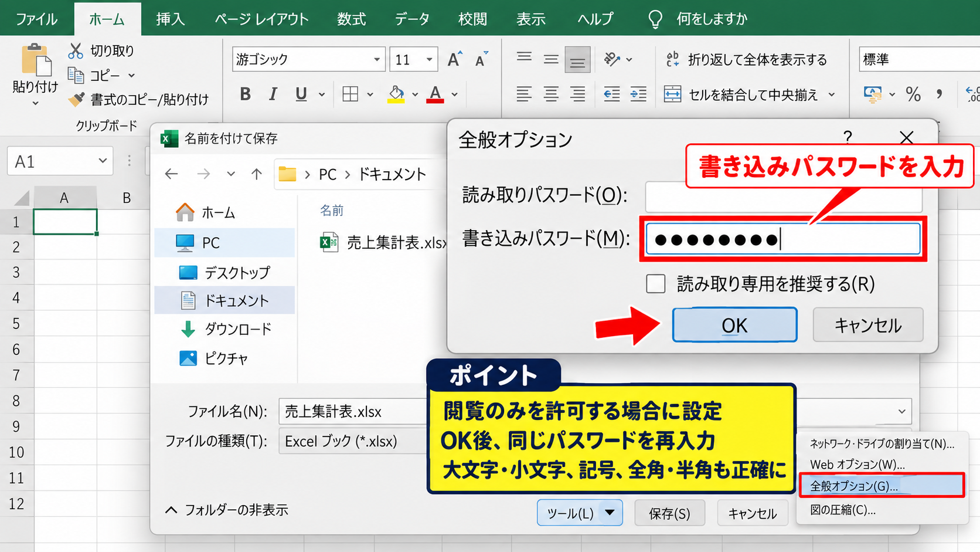Decrease indent

[x=612, y=94]
